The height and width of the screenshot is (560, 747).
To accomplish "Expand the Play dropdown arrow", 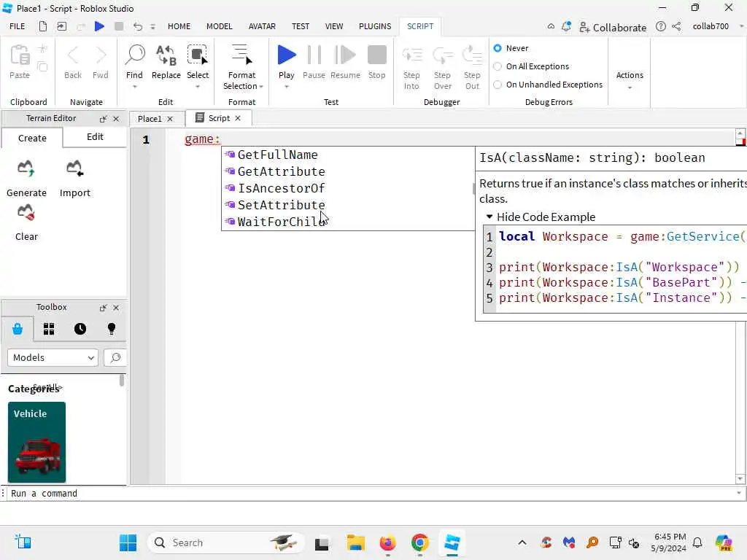I will click(x=286, y=87).
